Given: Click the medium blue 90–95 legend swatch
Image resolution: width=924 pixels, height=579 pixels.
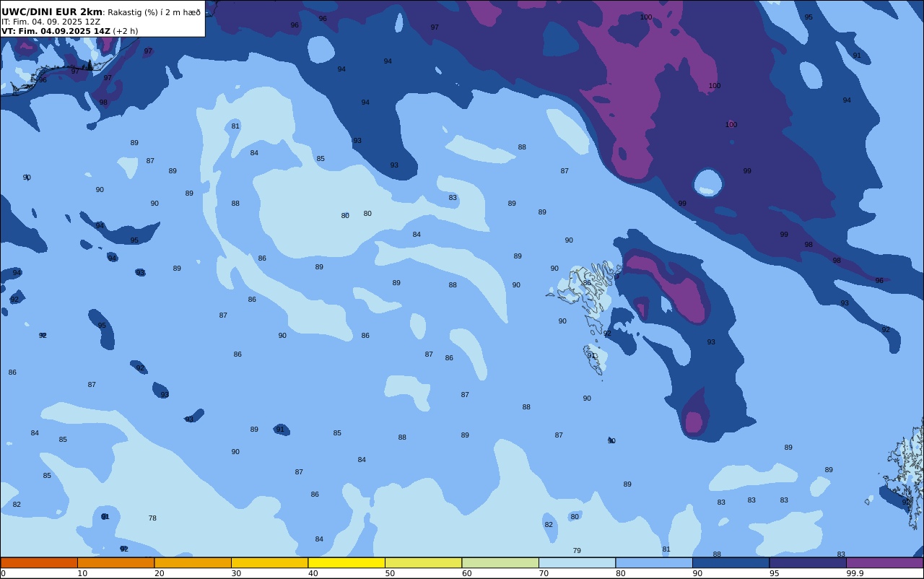Looking at the screenshot, I should pos(731,562).
